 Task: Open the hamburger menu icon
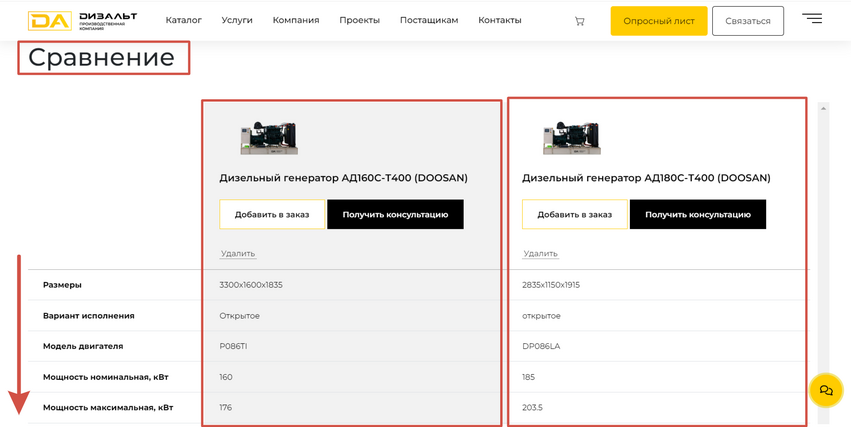pos(812,18)
